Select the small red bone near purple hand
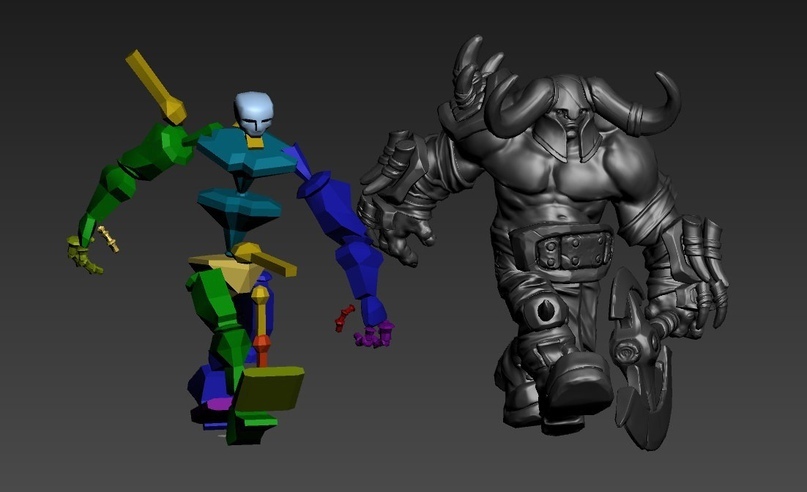 pos(344,318)
